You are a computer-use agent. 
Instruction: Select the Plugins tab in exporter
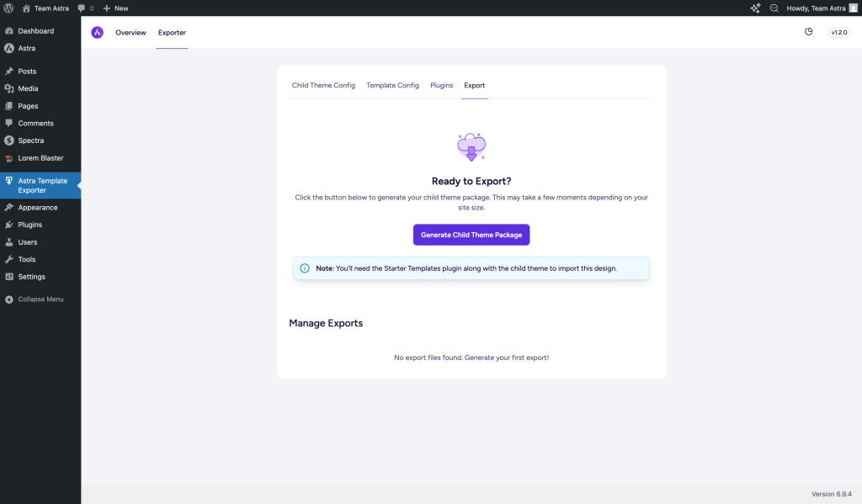441,85
